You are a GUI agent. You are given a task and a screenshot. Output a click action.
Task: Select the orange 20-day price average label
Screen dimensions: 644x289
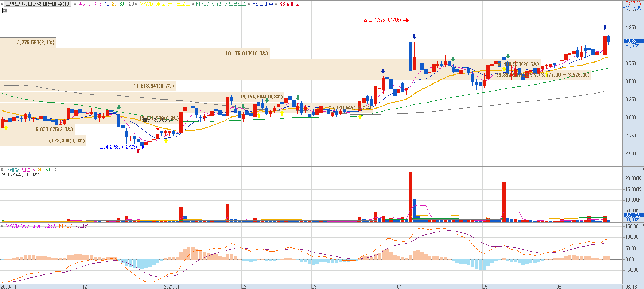click(x=114, y=4)
